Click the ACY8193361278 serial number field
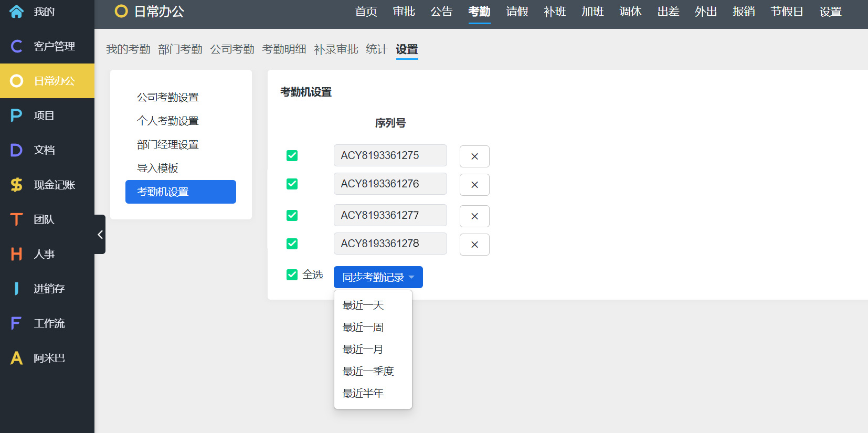The width and height of the screenshot is (868, 433). [x=390, y=244]
